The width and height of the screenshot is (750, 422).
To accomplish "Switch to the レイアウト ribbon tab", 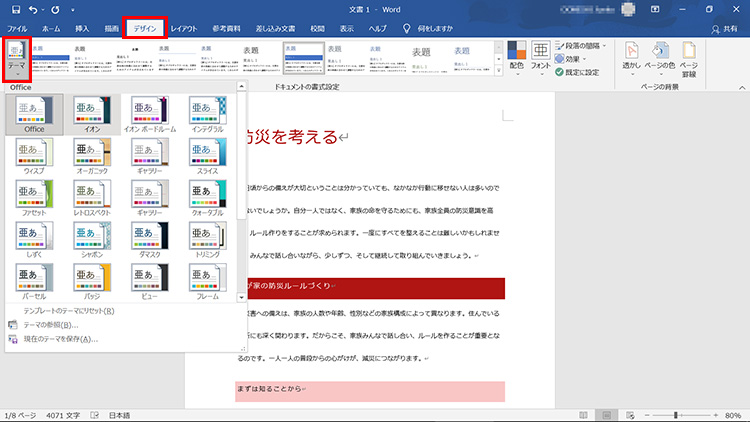I will [x=183, y=30].
